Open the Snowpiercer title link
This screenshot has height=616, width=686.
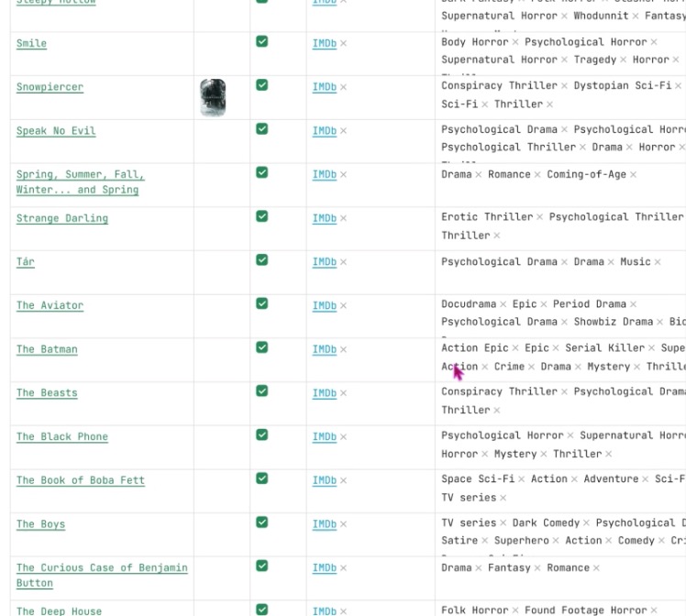[x=50, y=87]
